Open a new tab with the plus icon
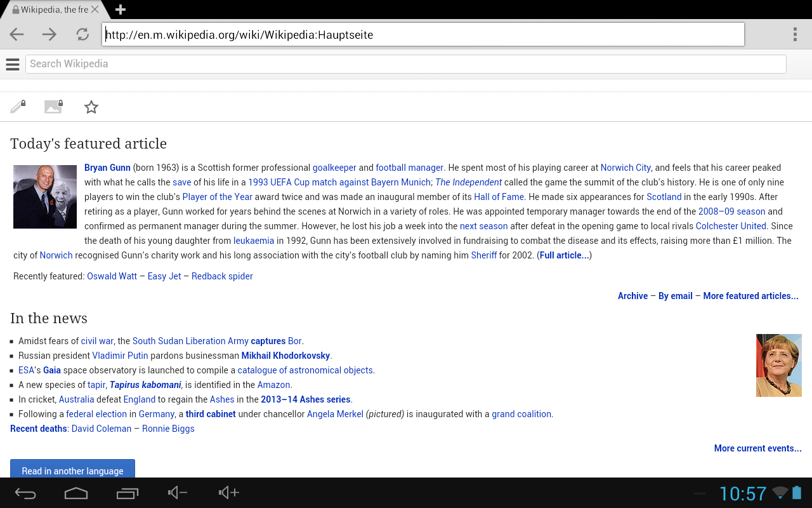The width and height of the screenshot is (812, 508). [121, 10]
